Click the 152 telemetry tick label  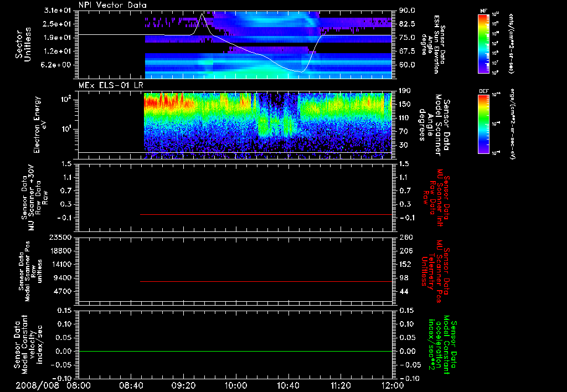[x=405, y=264]
